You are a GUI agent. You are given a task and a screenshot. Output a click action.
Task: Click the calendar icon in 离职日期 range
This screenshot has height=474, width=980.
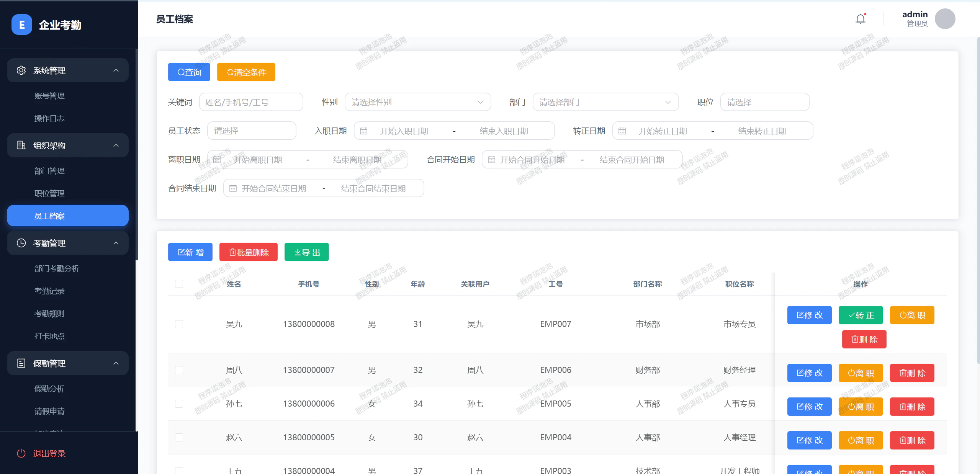(x=217, y=160)
